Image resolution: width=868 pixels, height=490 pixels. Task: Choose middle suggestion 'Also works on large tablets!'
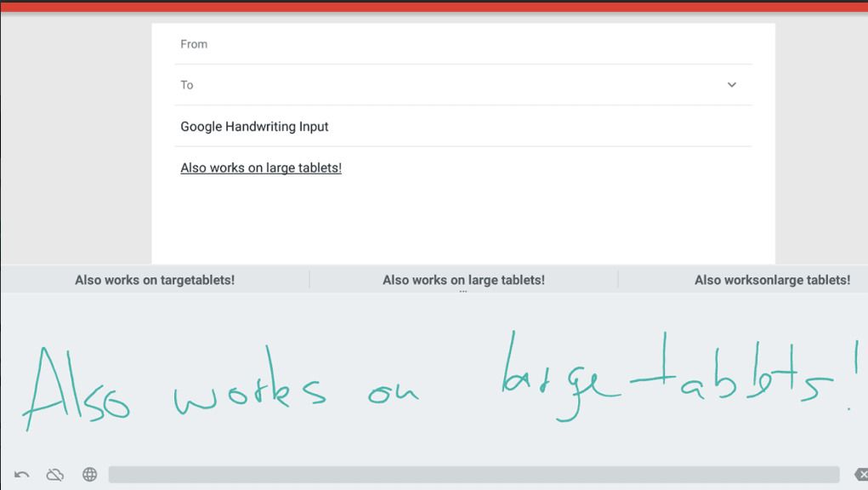pos(463,280)
